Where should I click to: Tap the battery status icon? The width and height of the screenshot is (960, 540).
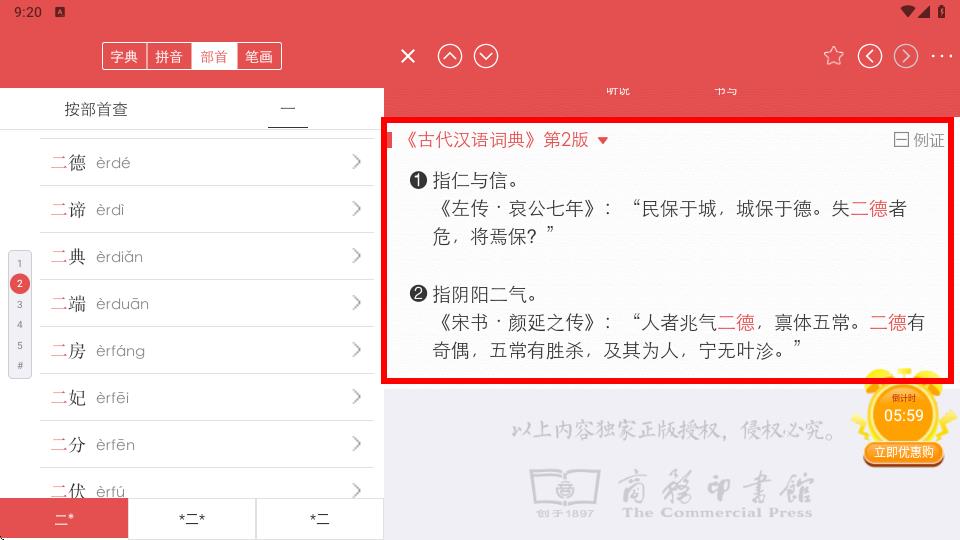pos(941,12)
